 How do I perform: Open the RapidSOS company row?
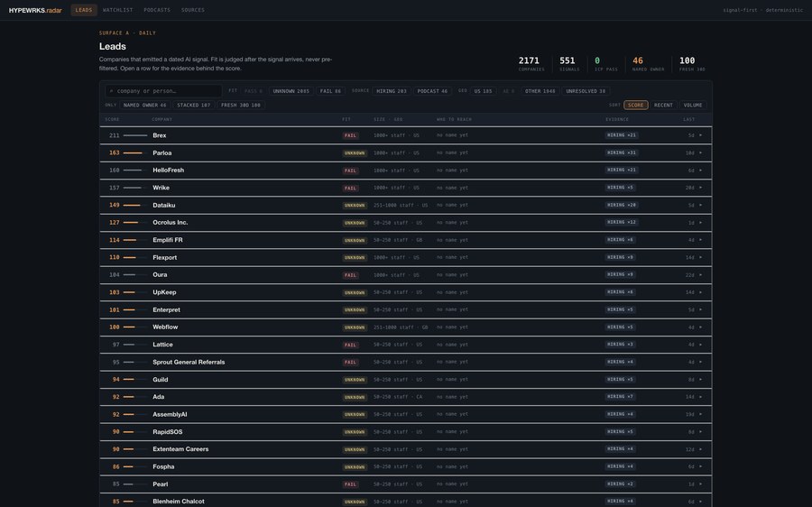click(x=405, y=432)
